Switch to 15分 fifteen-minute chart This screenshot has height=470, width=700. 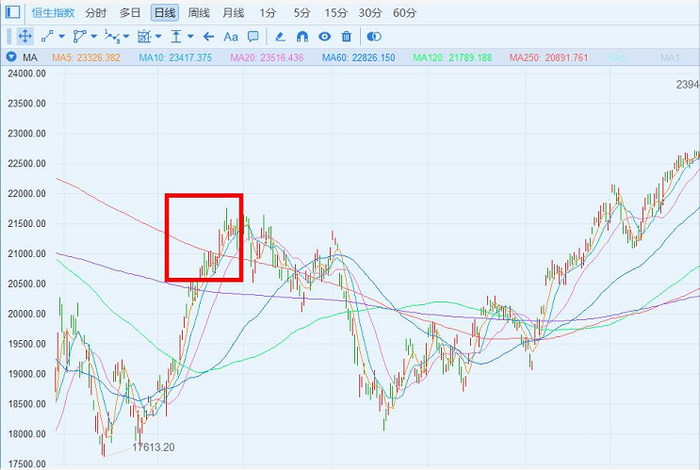coord(336,12)
